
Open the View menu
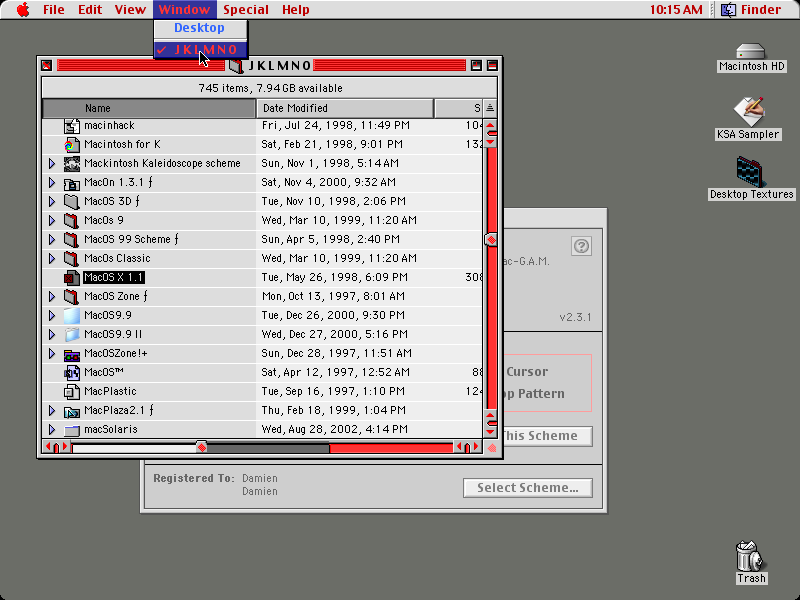(130, 10)
